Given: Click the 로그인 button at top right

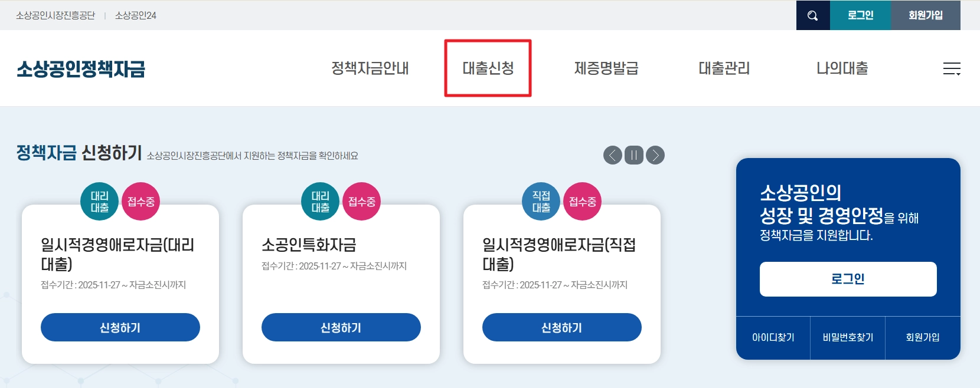Looking at the screenshot, I should [860, 16].
